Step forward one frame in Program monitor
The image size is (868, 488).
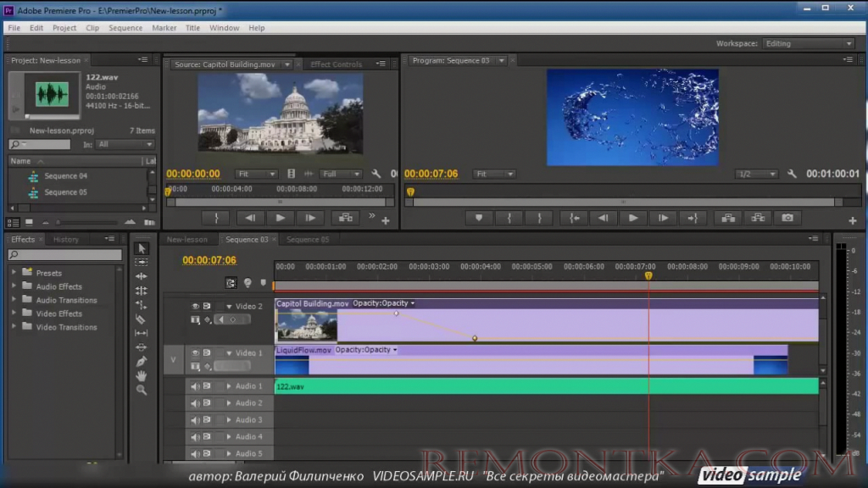tap(663, 218)
